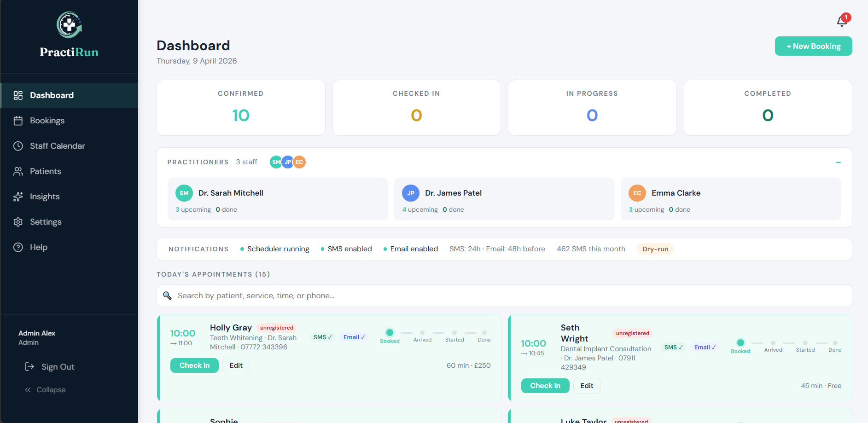Edit Seth Wright's appointment

(587, 386)
